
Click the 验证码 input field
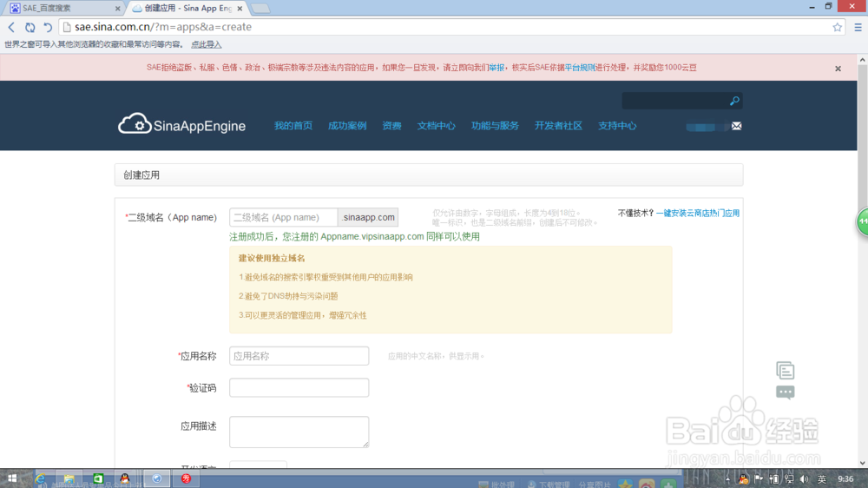[x=299, y=388]
